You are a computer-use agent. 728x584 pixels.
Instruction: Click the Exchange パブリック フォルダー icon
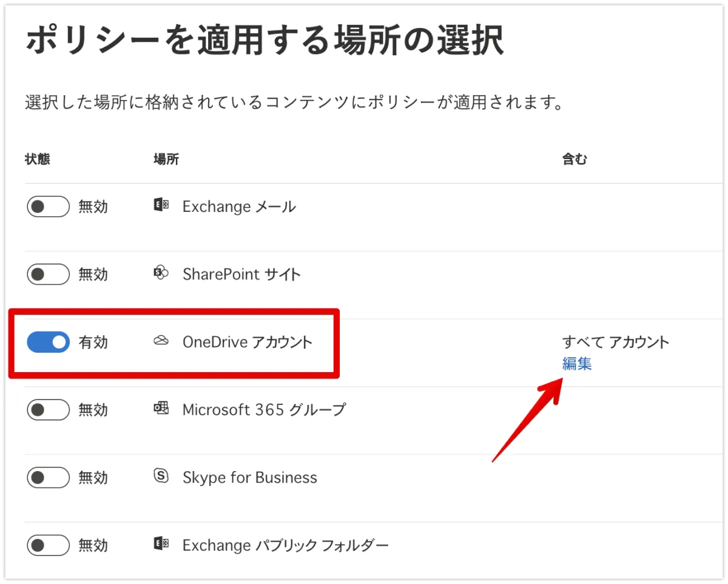pyautogui.click(x=161, y=544)
